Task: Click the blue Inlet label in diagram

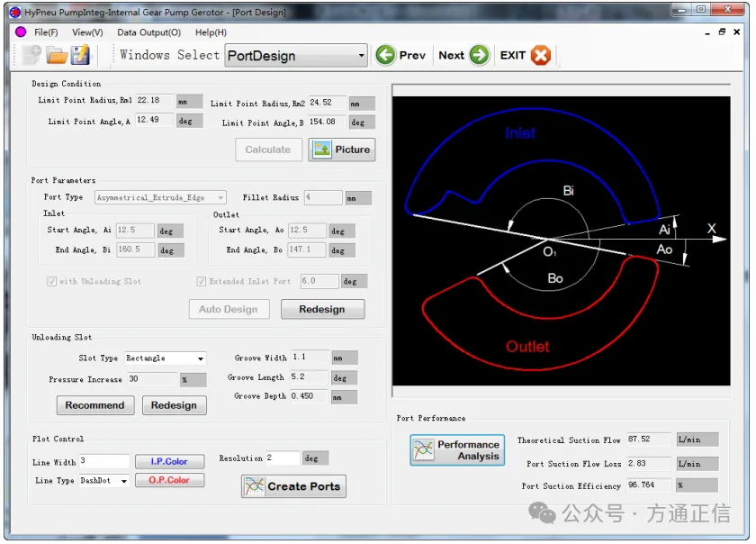Action: [x=520, y=133]
